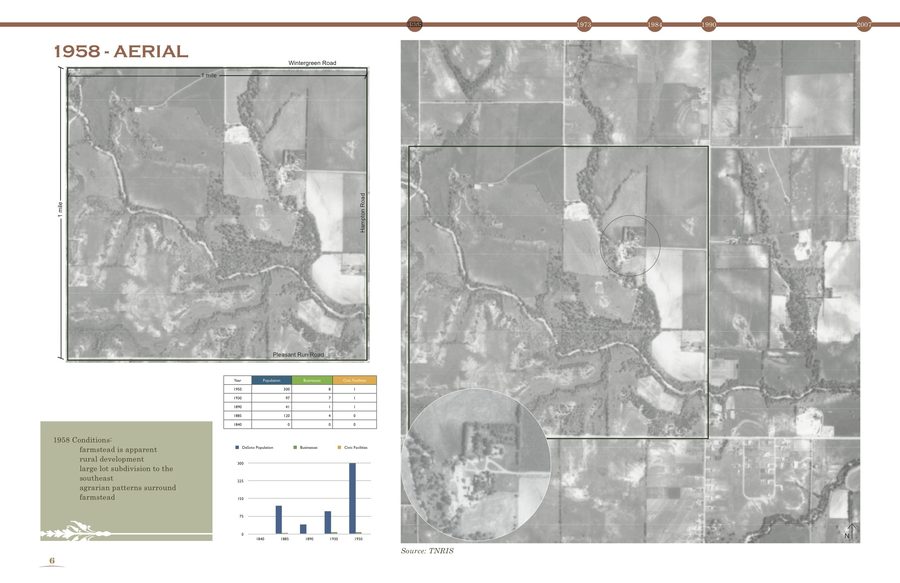The height and width of the screenshot is (583, 900).
Task: Click the north arrow compass icon
Action: click(x=851, y=531)
